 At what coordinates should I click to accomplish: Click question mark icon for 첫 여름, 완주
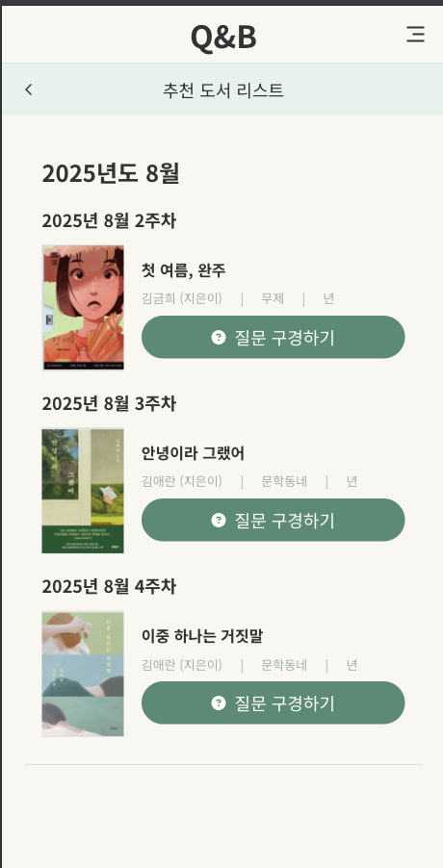(219, 337)
